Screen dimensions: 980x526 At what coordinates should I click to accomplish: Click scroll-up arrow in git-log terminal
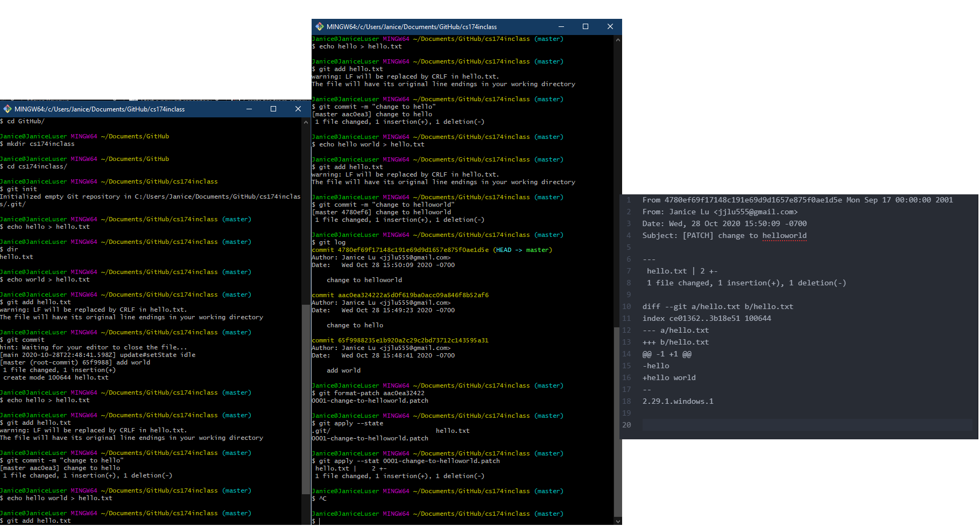[x=618, y=40]
